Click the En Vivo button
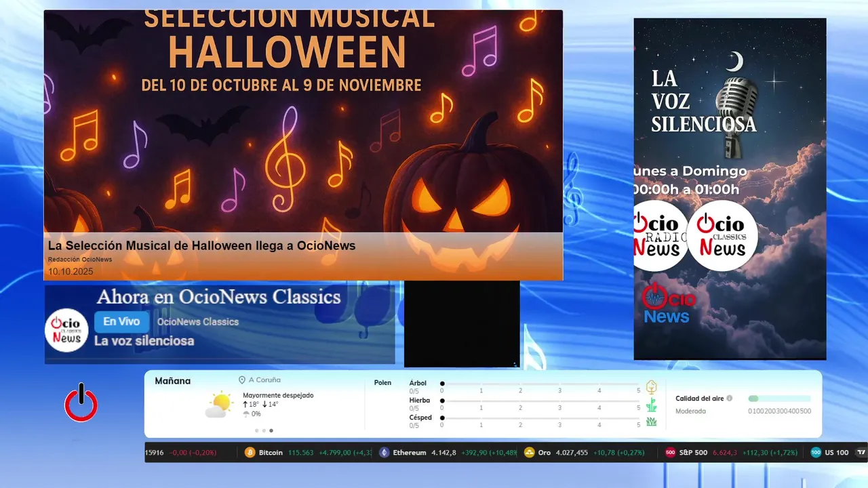Image resolution: width=868 pixels, height=488 pixels. click(x=121, y=322)
